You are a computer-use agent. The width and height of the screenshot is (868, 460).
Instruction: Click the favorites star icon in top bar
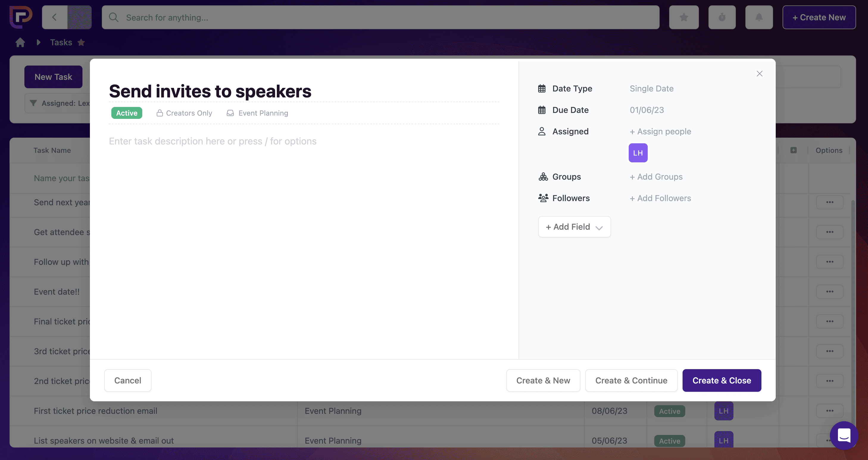[x=684, y=17]
